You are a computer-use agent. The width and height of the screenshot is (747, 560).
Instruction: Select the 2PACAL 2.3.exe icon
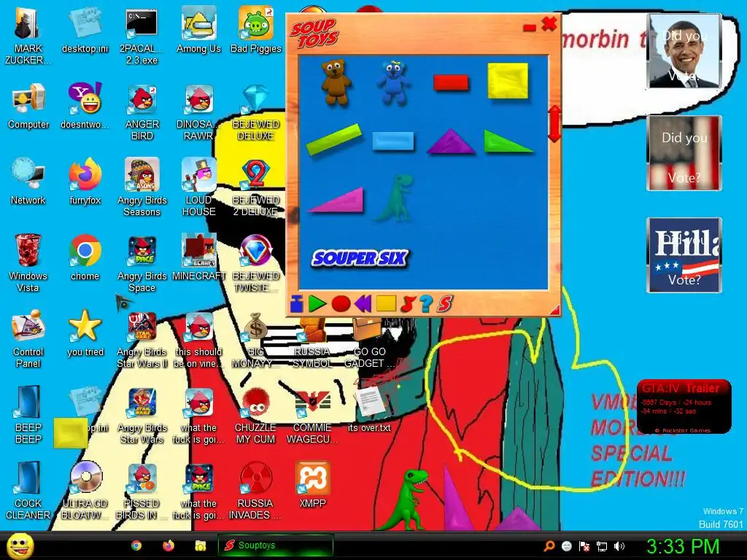click(x=142, y=36)
